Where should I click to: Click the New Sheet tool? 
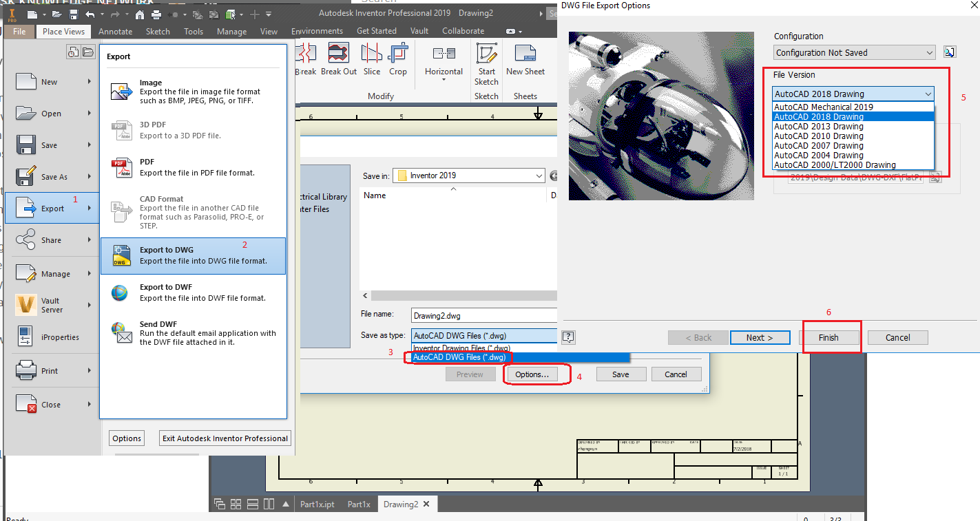[x=525, y=59]
